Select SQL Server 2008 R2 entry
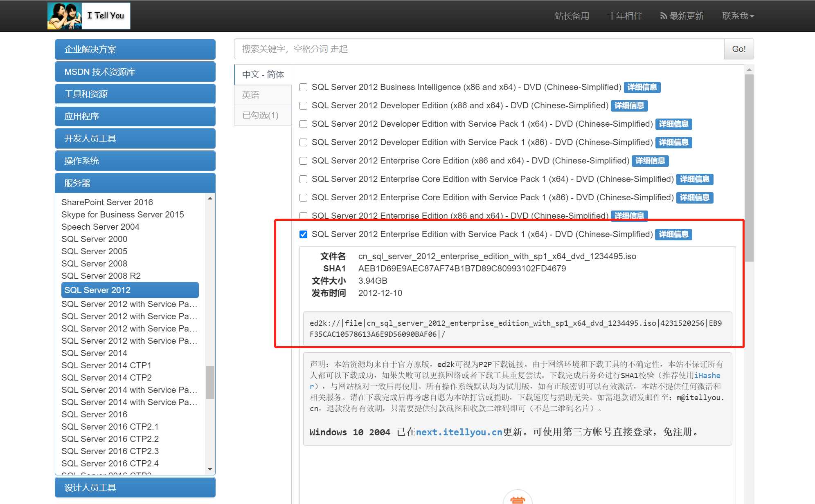 tap(101, 276)
